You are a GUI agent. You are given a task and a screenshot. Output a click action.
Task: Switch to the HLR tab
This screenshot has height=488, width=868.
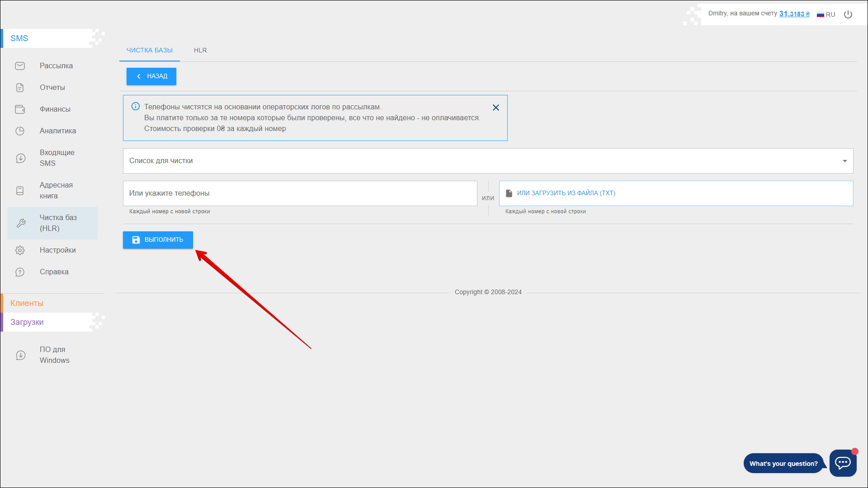pyautogui.click(x=200, y=50)
